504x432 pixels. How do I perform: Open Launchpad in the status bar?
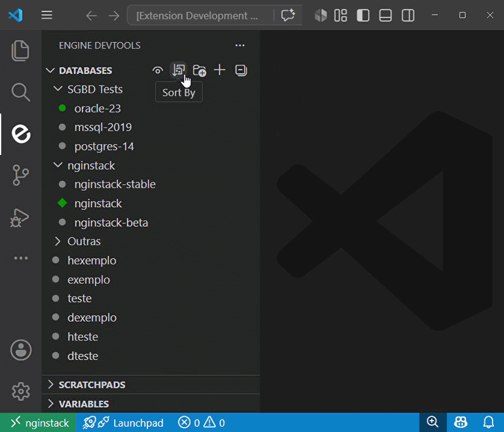click(123, 423)
